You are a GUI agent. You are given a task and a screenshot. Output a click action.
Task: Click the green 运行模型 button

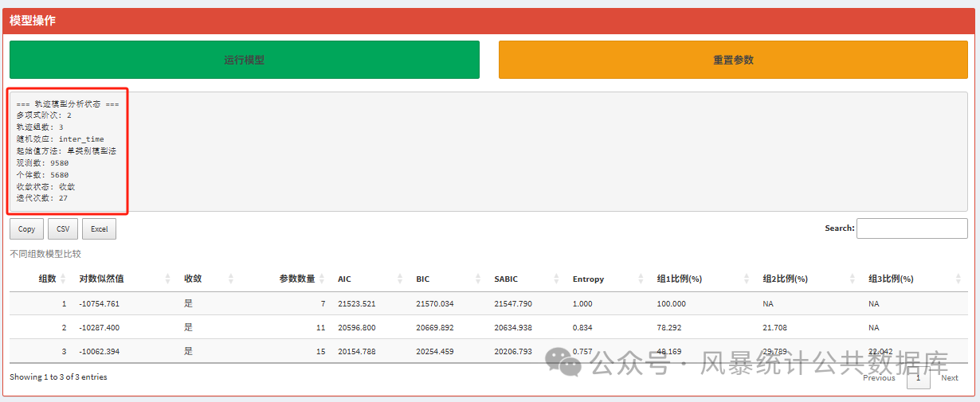pyautogui.click(x=245, y=60)
